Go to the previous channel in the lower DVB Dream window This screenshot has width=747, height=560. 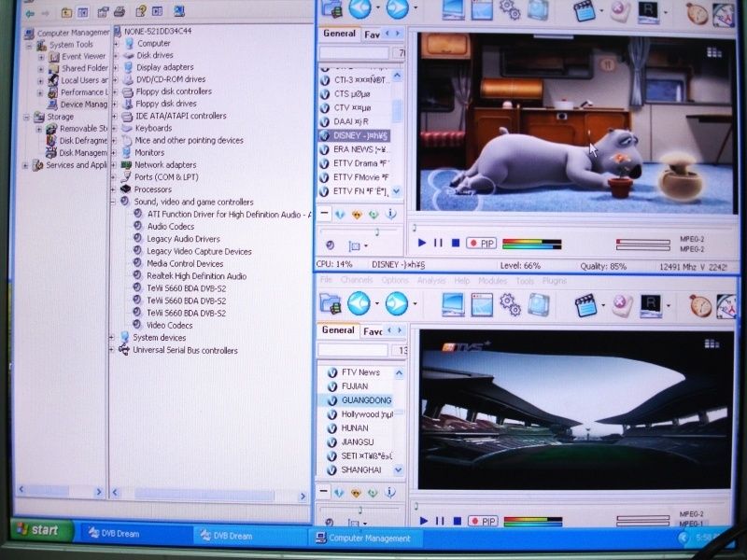(359, 304)
